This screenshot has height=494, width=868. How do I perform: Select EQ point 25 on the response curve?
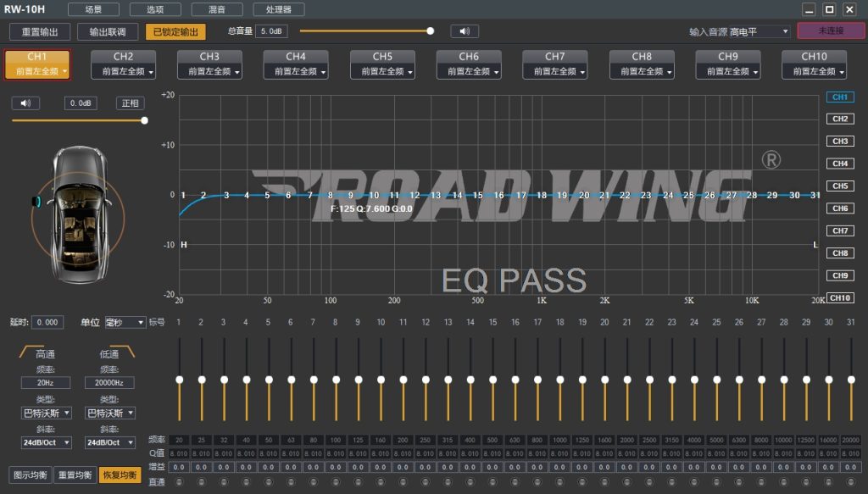click(x=688, y=195)
